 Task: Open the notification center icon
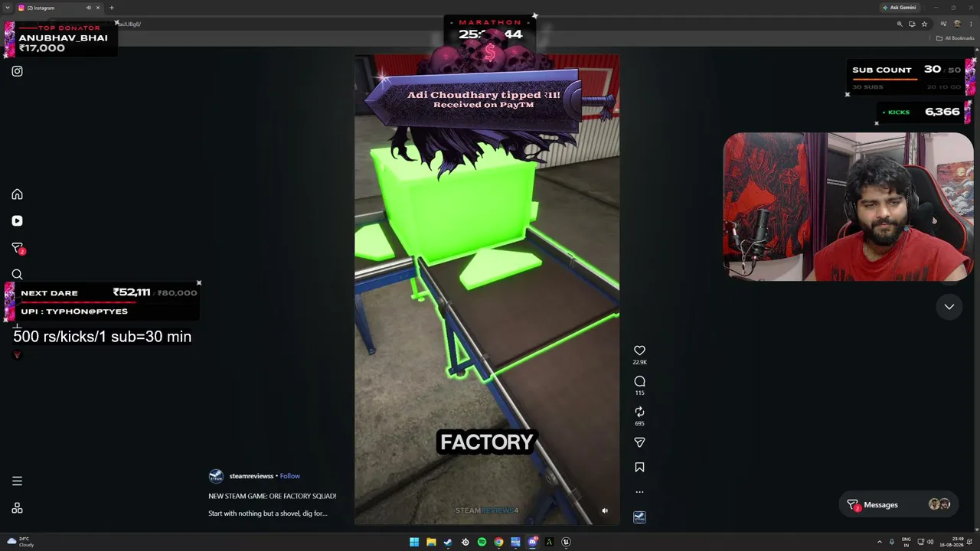tap(970, 542)
